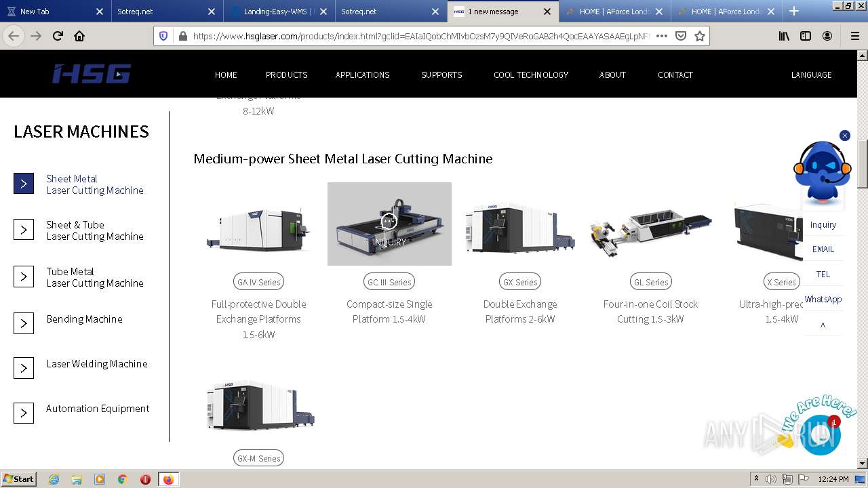The image size is (868, 488).
Task: Click the GC III Series button
Action: pos(389,282)
